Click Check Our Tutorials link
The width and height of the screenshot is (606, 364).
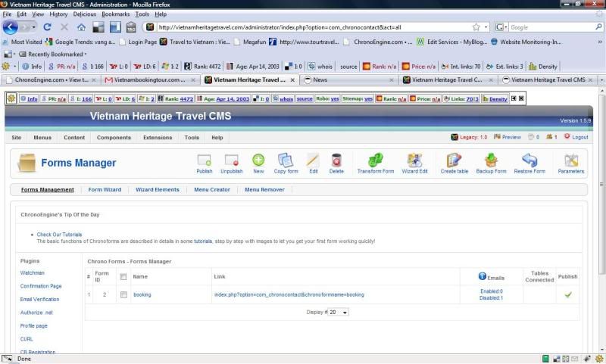59,235
